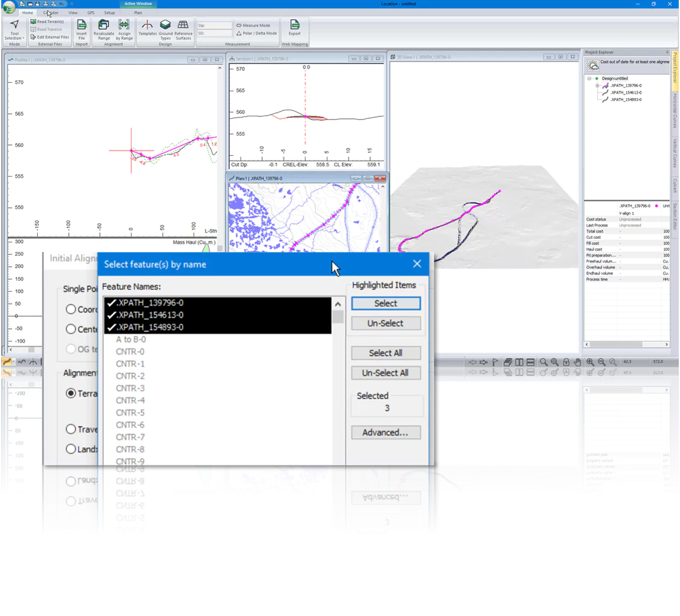Select the pan hand tool
This screenshot has height=616, width=680.
577,362
